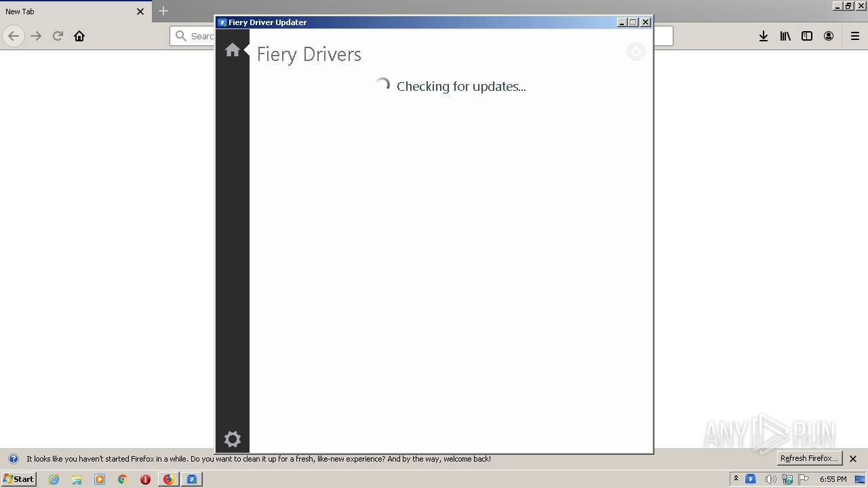Click the Checking for updates text
868x488 pixels.
coord(461,86)
